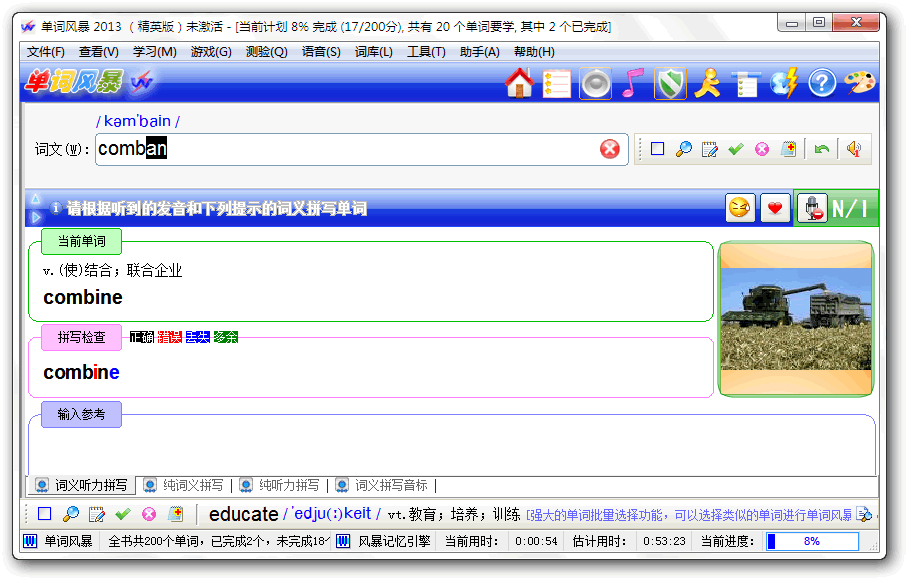The width and height of the screenshot is (907, 580).
Task: Click the combine harvester picture
Action: coord(796,319)
